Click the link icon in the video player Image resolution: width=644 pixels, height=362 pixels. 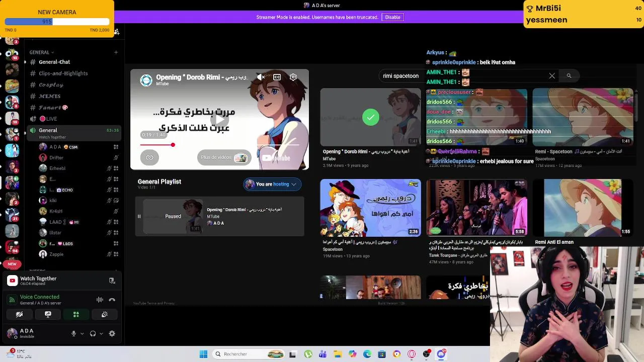pyautogui.click(x=149, y=157)
